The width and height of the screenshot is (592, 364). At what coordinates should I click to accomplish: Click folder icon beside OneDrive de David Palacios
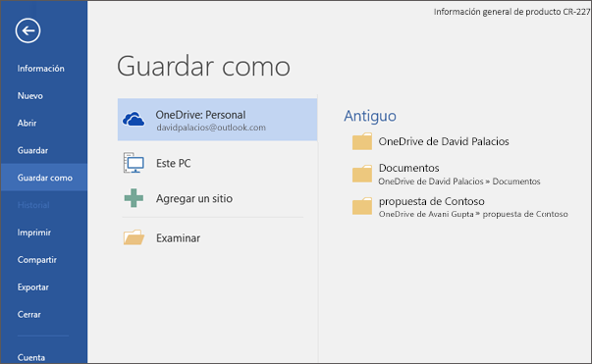point(362,141)
